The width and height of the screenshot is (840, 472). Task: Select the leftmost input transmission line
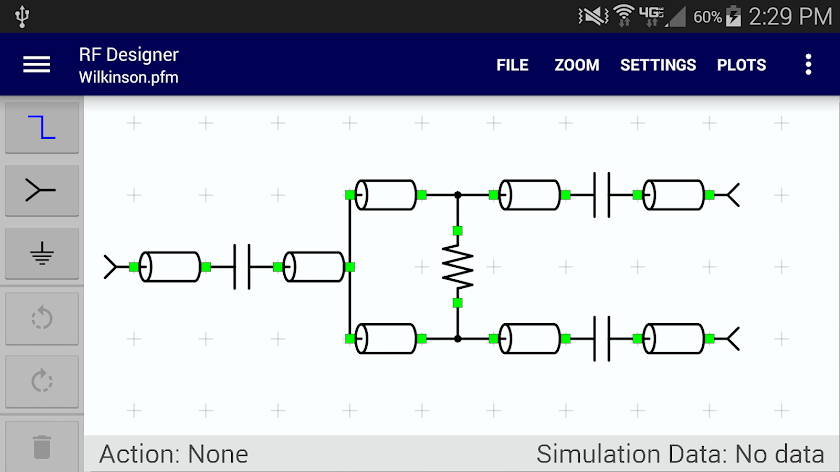click(x=170, y=267)
